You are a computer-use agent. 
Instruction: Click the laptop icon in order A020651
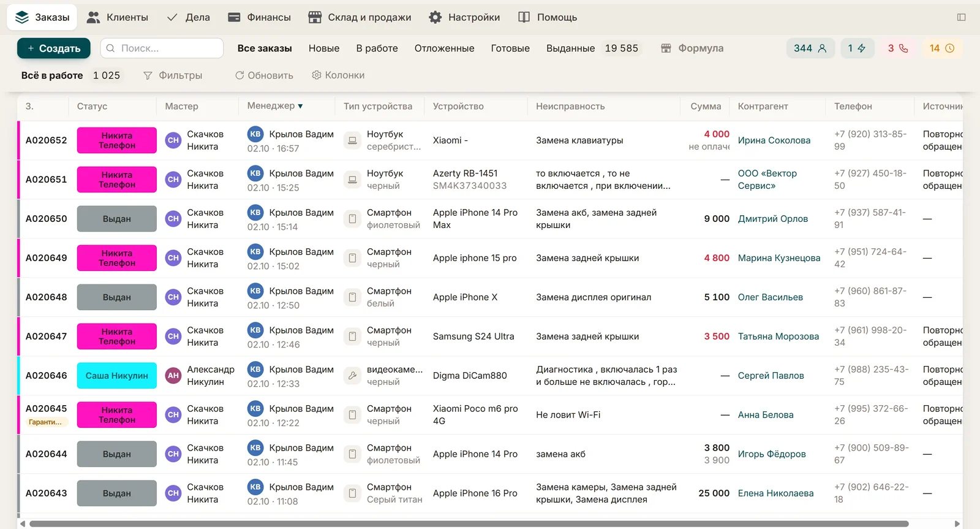pos(352,180)
